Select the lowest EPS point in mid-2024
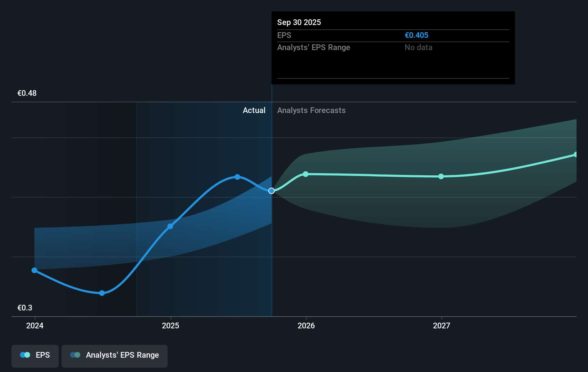The width and height of the screenshot is (588, 372). (102, 293)
